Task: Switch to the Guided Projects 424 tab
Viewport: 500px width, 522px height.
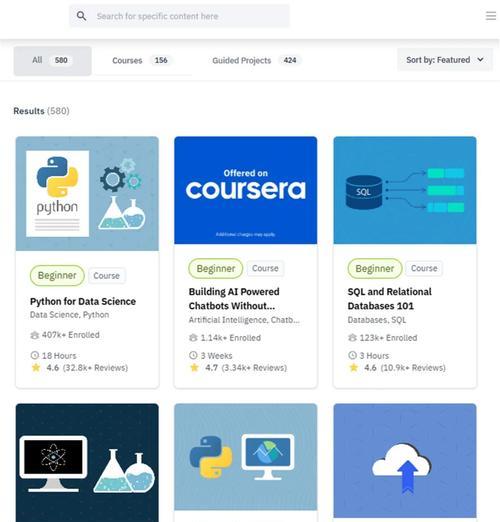Action: (257, 61)
